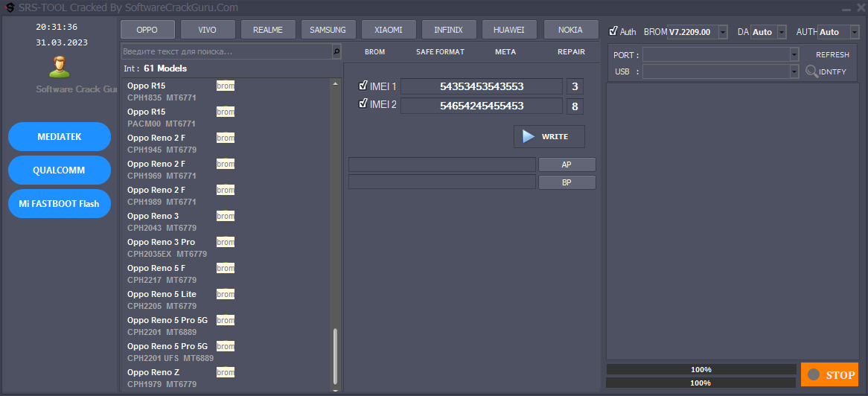
Task: Click the IMEI 1 number field
Action: 482,86
